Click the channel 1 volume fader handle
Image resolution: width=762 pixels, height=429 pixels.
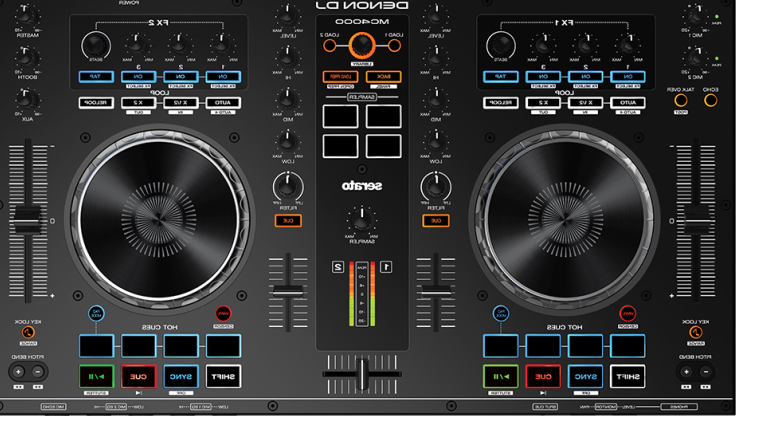(436, 291)
